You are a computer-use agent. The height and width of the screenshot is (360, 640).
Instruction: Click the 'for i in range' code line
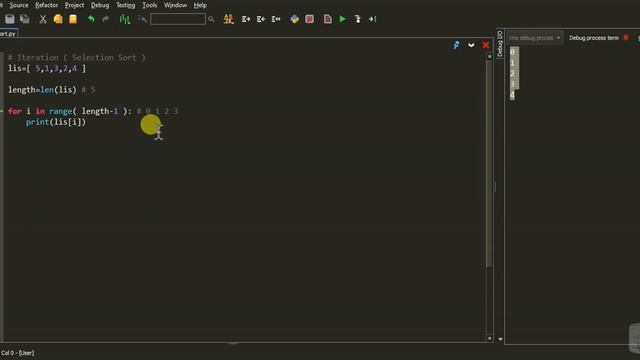(x=70, y=111)
